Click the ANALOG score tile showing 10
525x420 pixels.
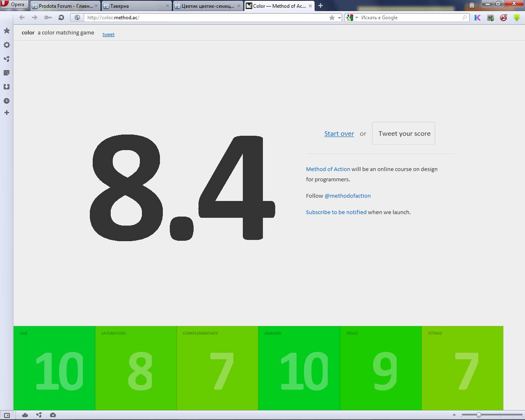pos(299,368)
